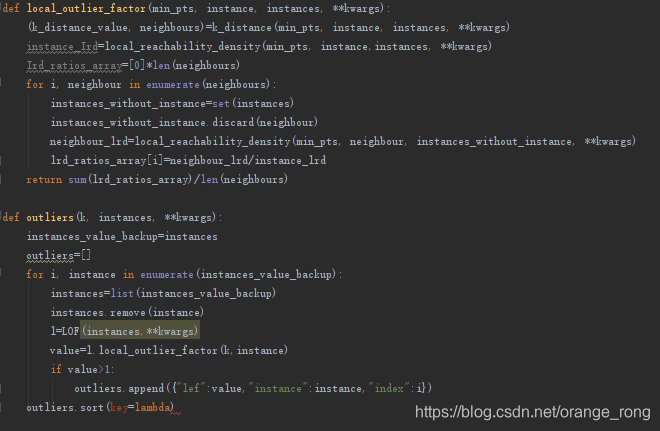Click the "instance" string key in the dict
The image size is (660, 431).
click(x=278, y=388)
